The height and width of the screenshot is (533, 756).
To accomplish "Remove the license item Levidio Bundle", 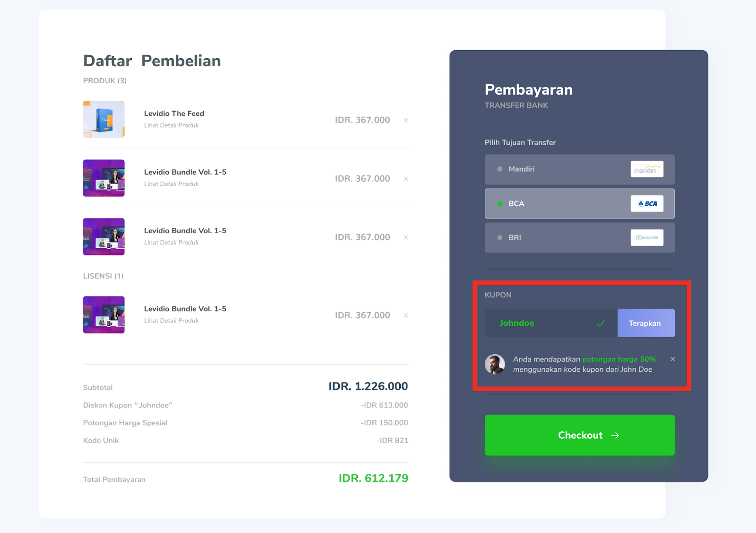I will [405, 315].
